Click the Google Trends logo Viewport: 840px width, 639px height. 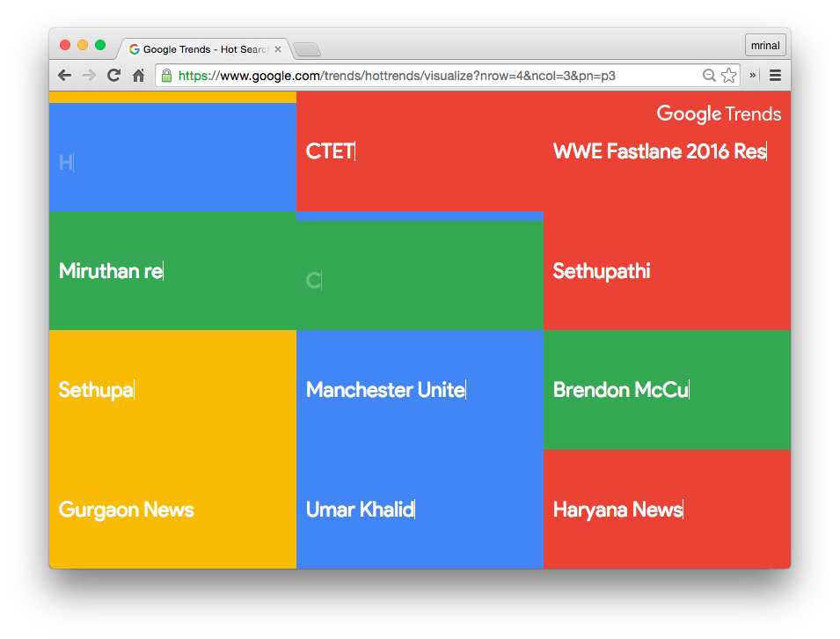point(719,114)
